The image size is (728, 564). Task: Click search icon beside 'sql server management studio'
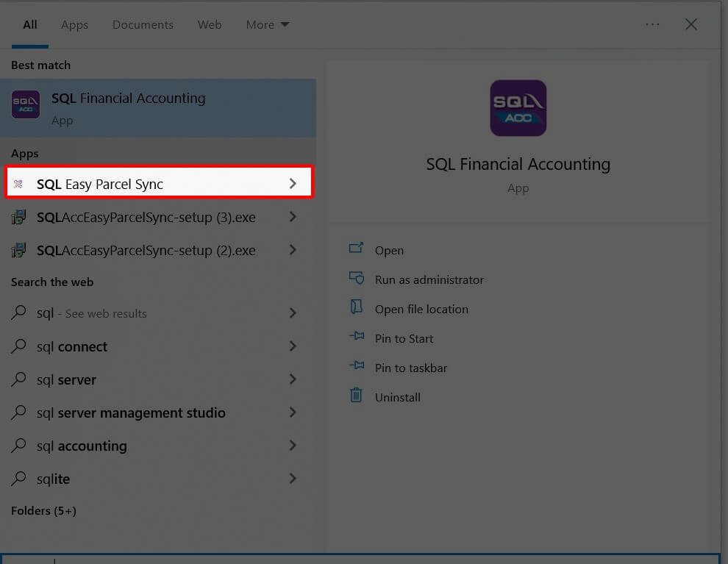(x=18, y=412)
